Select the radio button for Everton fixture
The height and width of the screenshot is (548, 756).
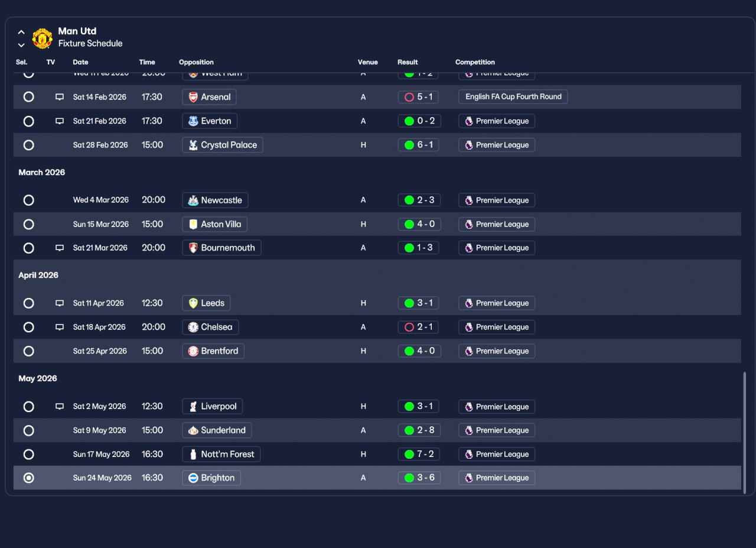(x=28, y=121)
